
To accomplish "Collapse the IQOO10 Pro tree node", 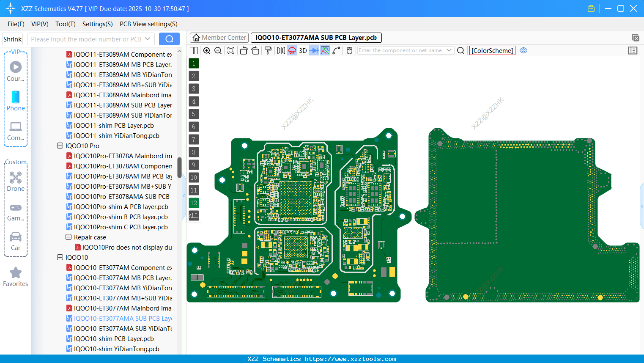I will click(60, 146).
